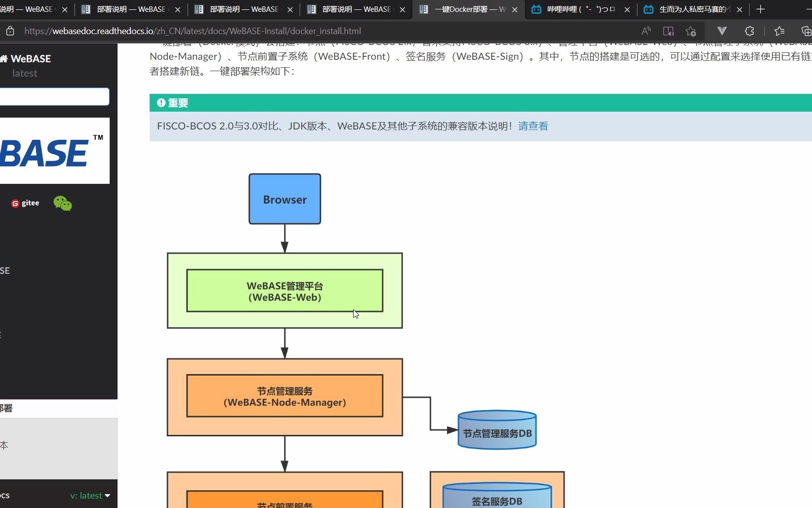
Task: Toggle Immersive Reader mode
Action: click(668, 31)
